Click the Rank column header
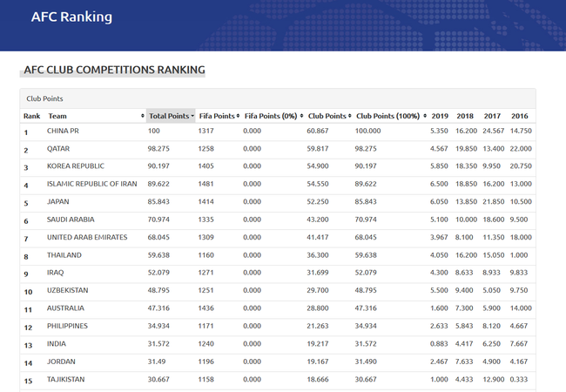The height and width of the screenshot is (392, 566). pyautogui.click(x=31, y=116)
